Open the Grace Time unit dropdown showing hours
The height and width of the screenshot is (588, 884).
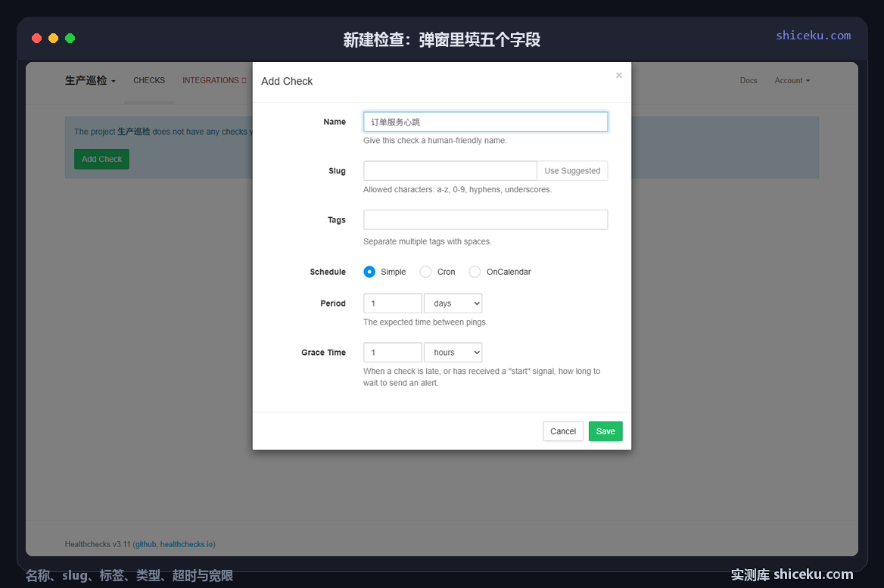click(453, 353)
